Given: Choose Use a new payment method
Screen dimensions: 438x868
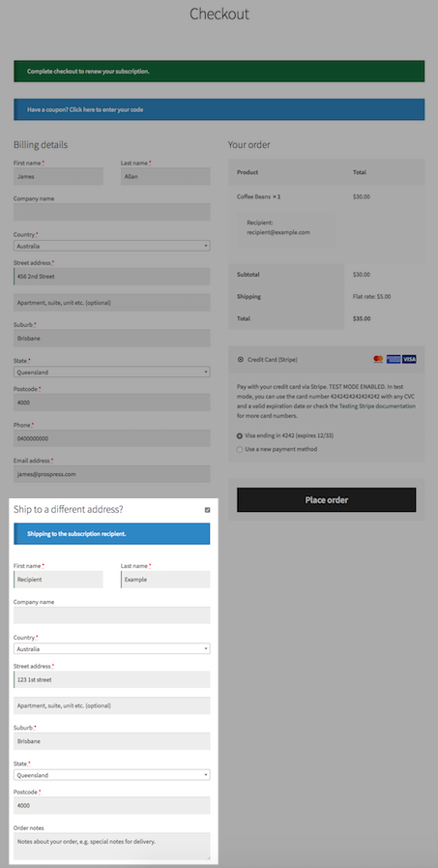Looking at the screenshot, I should click(240, 450).
